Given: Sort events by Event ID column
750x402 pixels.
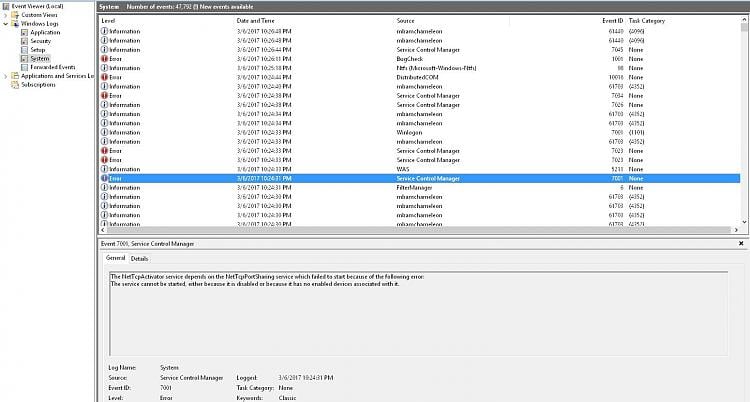Looking at the screenshot, I should pos(612,21).
